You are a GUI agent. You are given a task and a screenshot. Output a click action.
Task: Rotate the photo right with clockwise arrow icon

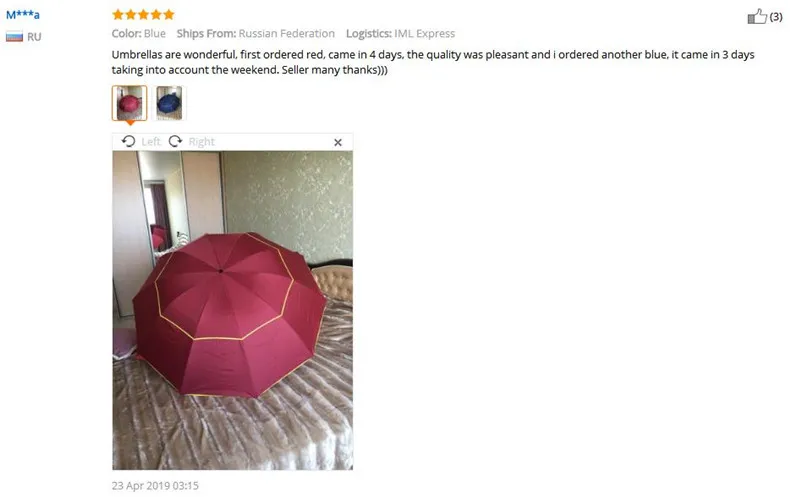(175, 141)
